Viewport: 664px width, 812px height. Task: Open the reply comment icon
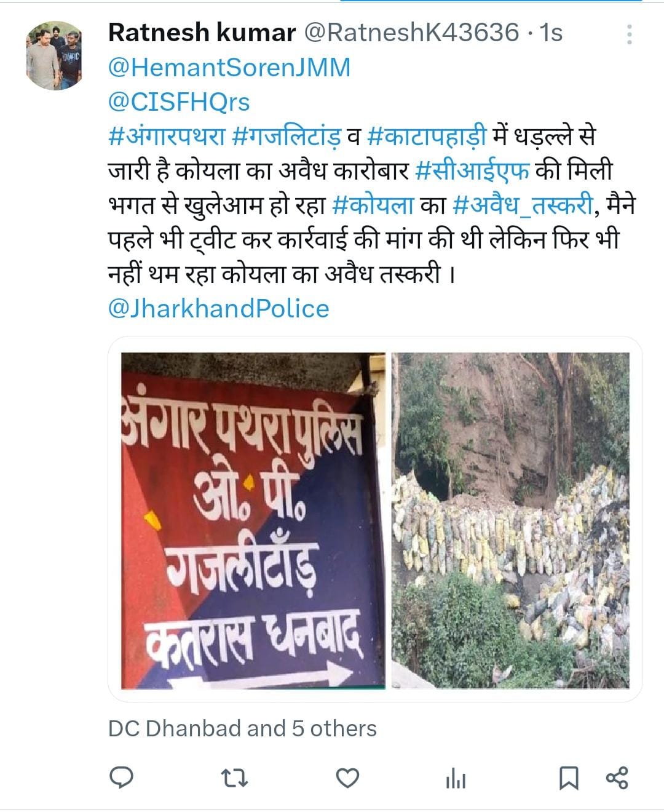coord(122,778)
